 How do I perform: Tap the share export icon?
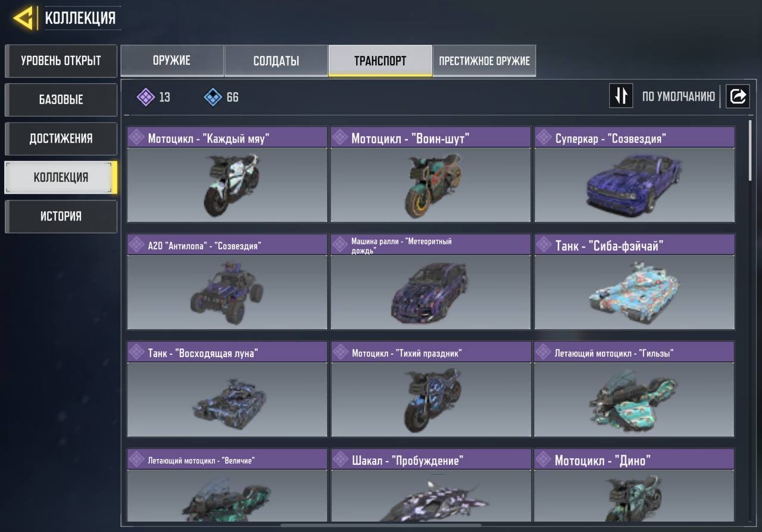click(x=738, y=96)
